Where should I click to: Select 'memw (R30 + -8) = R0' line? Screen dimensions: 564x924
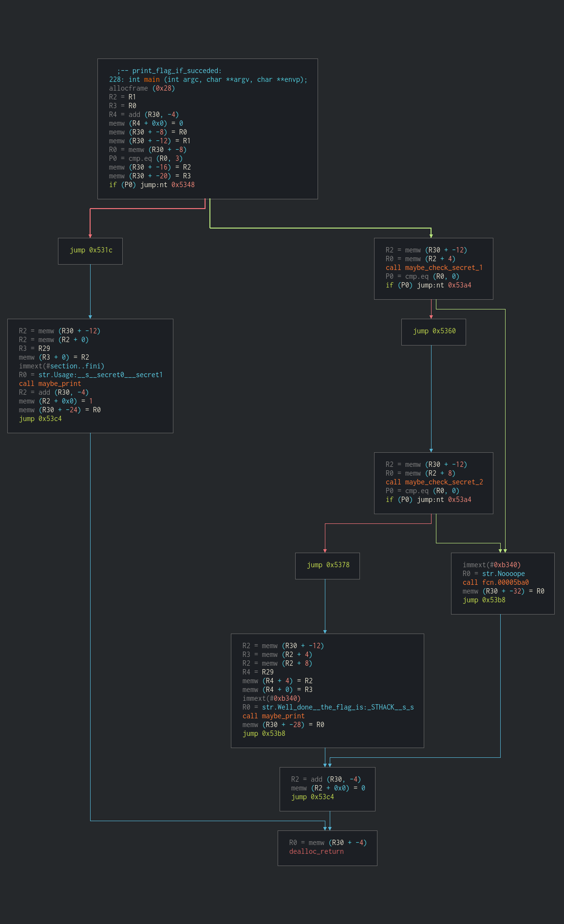pyautogui.click(x=148, y=132)
